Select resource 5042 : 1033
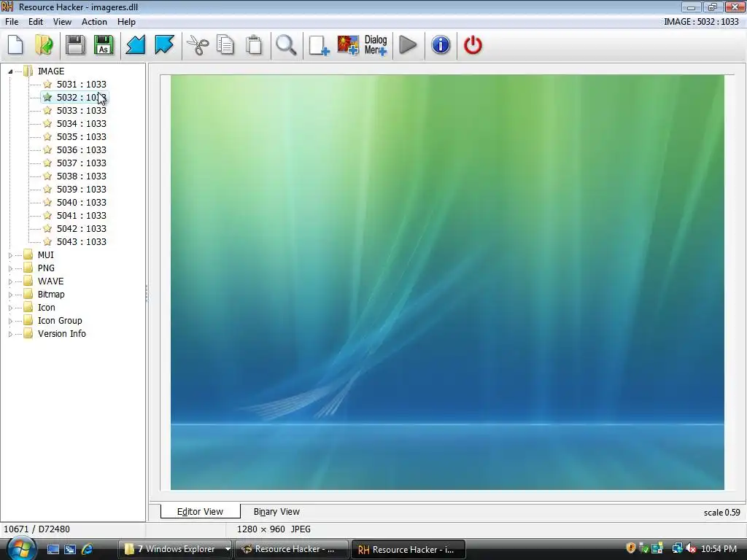 pos(82,228)
